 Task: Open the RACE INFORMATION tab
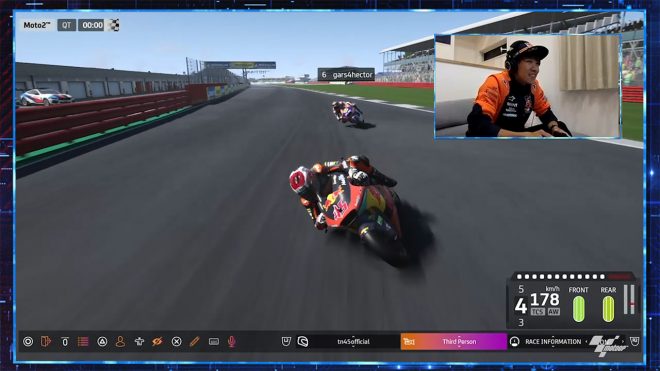tap(553, 342)
